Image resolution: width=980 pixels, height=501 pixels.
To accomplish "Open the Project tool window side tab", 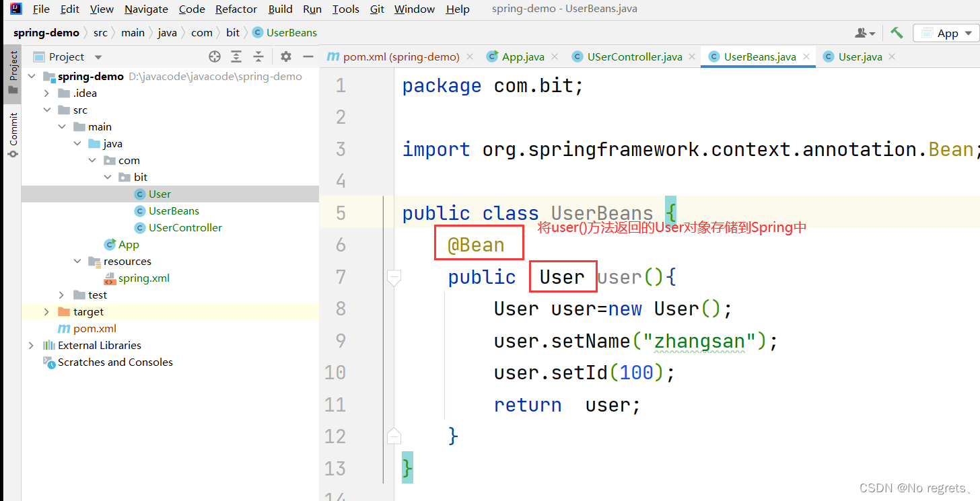I will click(12, 73).
